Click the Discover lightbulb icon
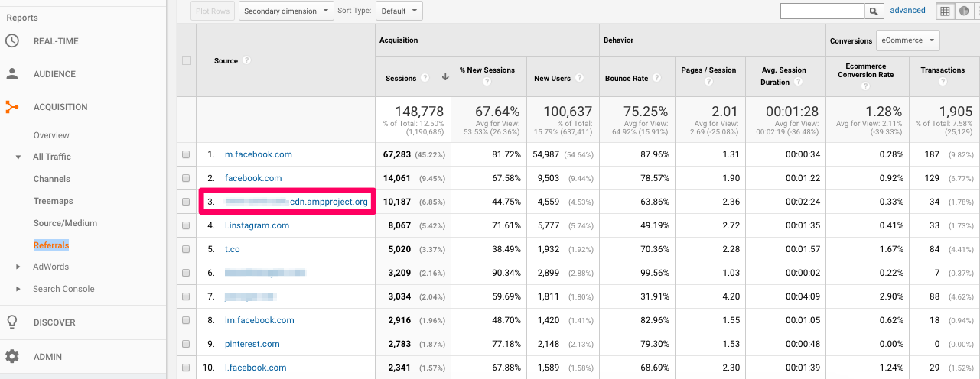The height and width of the screenshot is (379, 980). 12,322
